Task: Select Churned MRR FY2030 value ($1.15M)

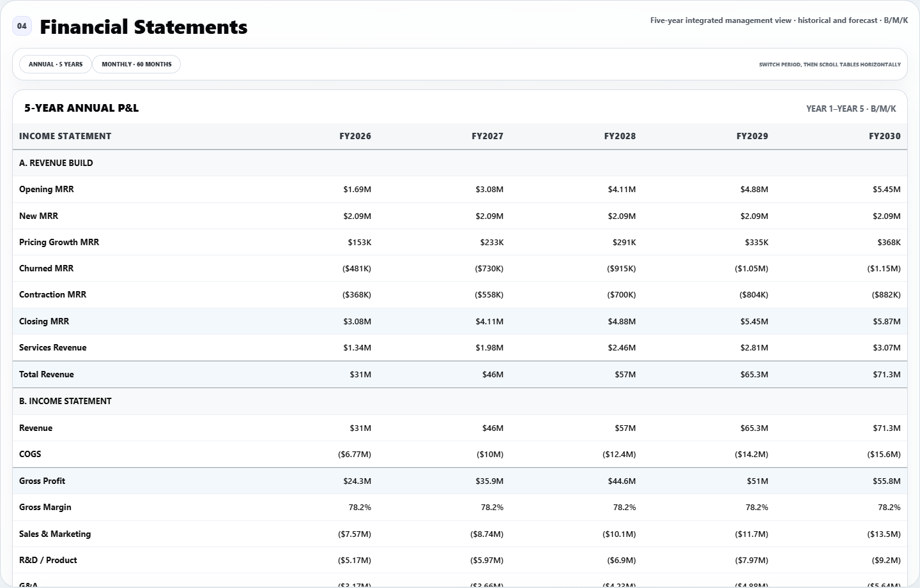Action: [884, 268]
